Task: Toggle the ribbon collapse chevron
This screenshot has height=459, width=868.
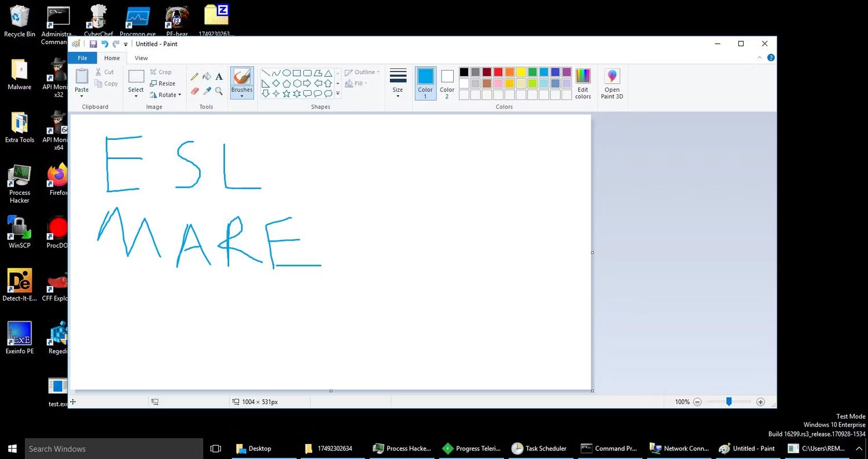Action: pyautogui.click(x=759, y=58)
